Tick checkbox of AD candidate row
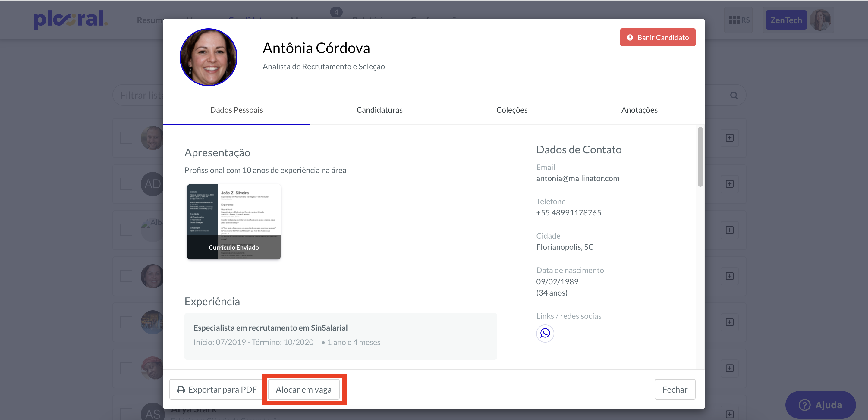This screenshot has width=868, height=420. pos(126,184)
